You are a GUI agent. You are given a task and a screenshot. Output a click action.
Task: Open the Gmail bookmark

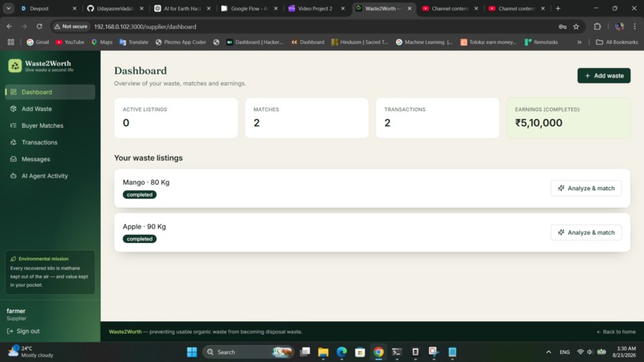38,42
